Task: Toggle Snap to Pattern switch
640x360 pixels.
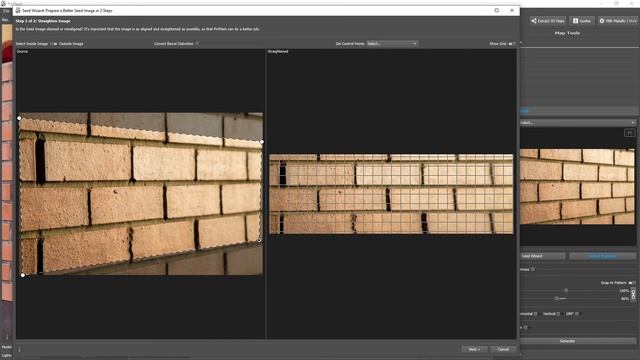Action: point(631,283)
